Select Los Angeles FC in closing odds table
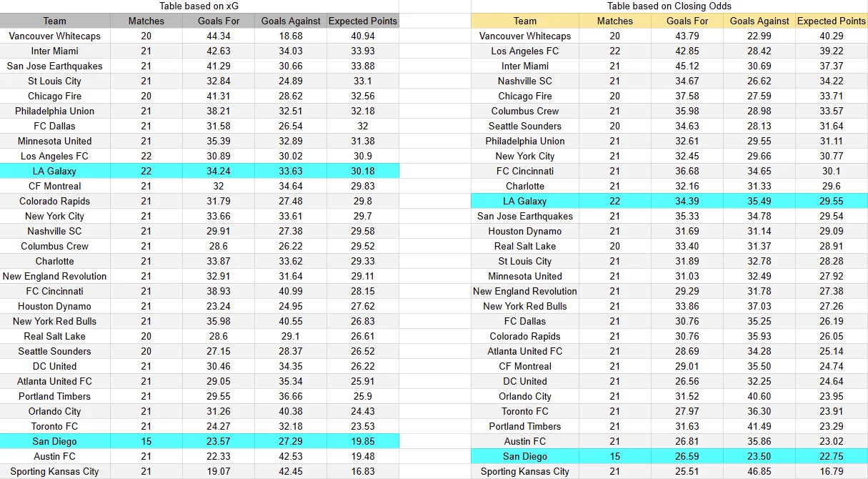 [525, 51]
